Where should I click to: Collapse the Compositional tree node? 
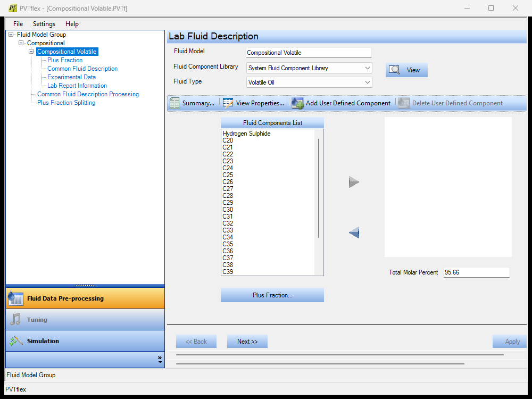point(21,43)
